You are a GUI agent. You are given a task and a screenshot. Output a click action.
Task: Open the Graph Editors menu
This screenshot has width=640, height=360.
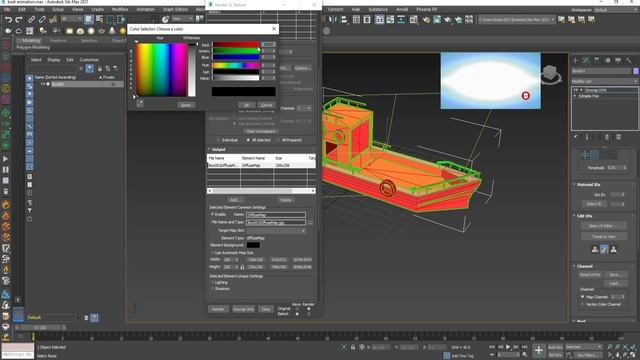pyautogui.click(x=176, y=9)
